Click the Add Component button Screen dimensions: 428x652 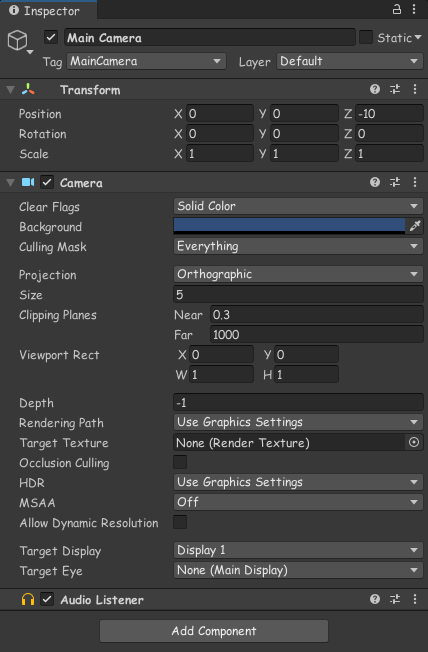(214, 631)
